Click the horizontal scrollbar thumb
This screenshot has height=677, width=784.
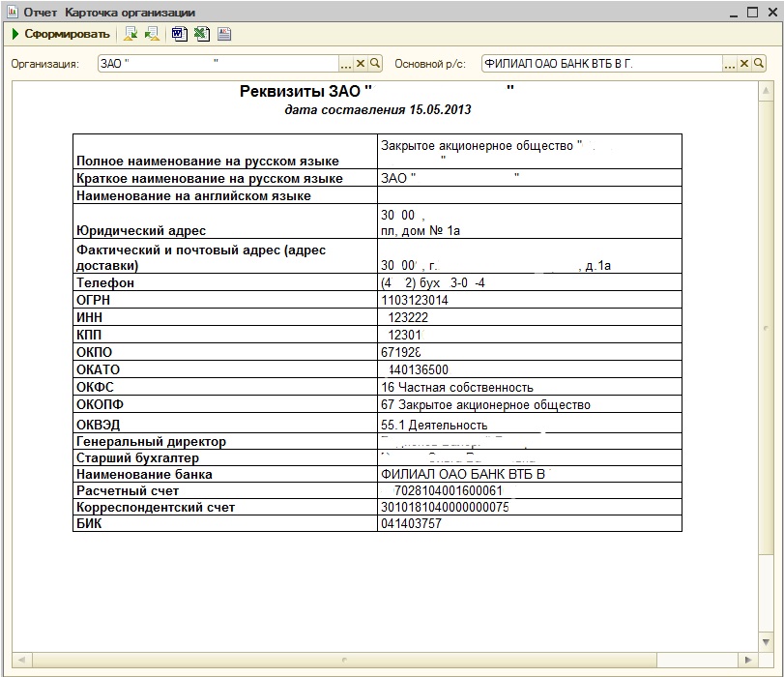click(x=344, y=660)
